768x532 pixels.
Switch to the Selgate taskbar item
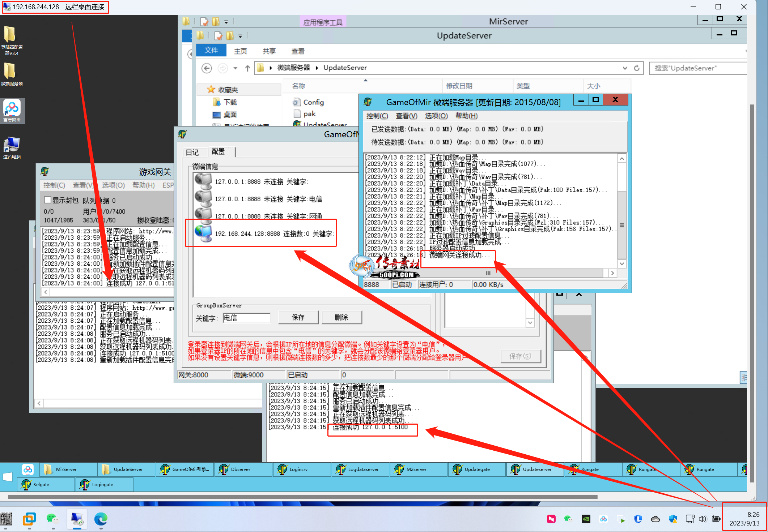click(46, 485)
